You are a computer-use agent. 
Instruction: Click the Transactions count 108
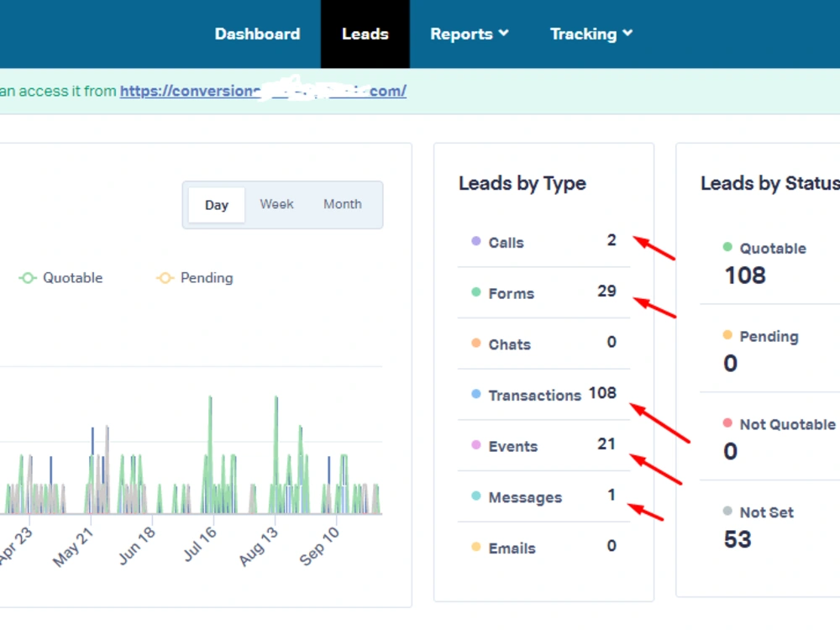coord(602,392)
